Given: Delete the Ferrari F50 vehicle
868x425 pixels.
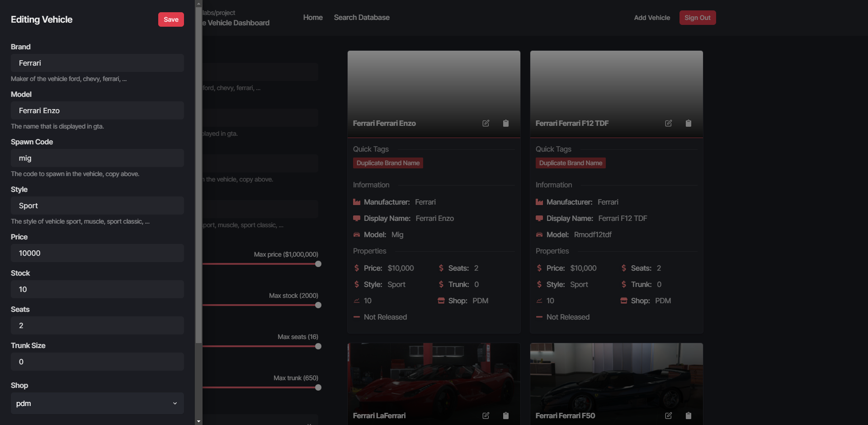Looking at the screenshot, I should pyautogui.click(x=689, y=415).
